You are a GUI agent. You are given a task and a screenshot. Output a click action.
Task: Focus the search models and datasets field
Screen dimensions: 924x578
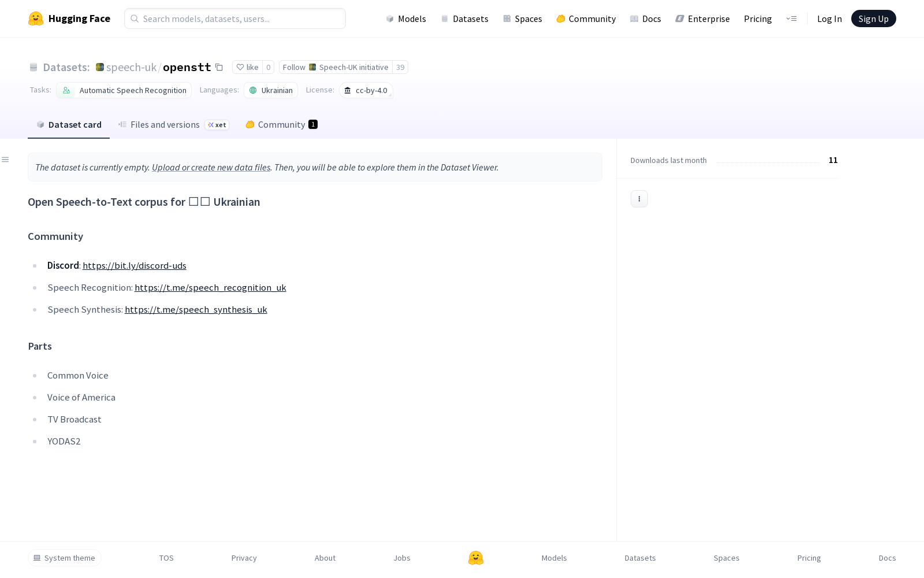(x=235, y=18)
